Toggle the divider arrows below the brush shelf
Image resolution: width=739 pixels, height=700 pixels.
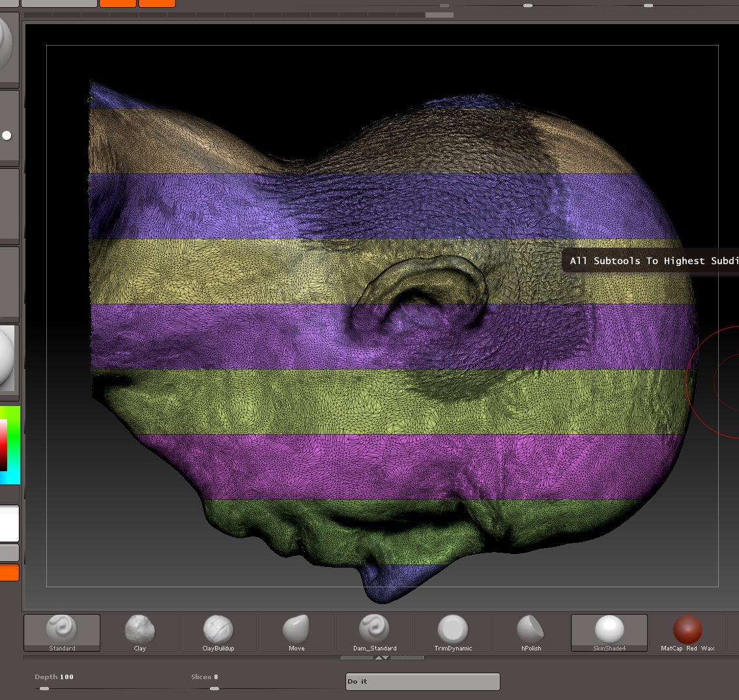point(383,658)
